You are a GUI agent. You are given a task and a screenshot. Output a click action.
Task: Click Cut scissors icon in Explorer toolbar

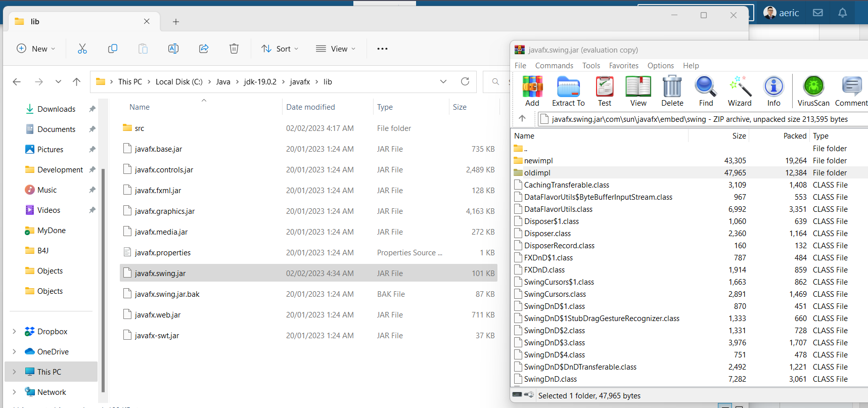point(82,49)
